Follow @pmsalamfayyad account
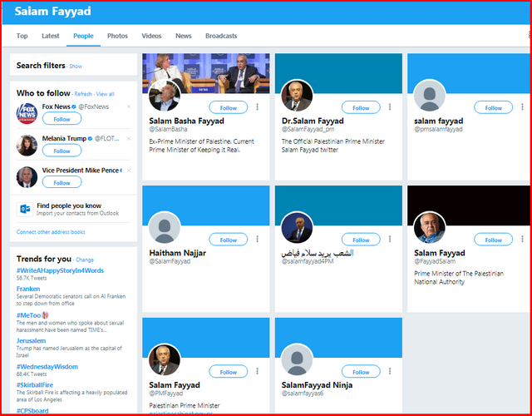Image resolution: width=532 pixels, height=416 pixels. click(493, 107)
